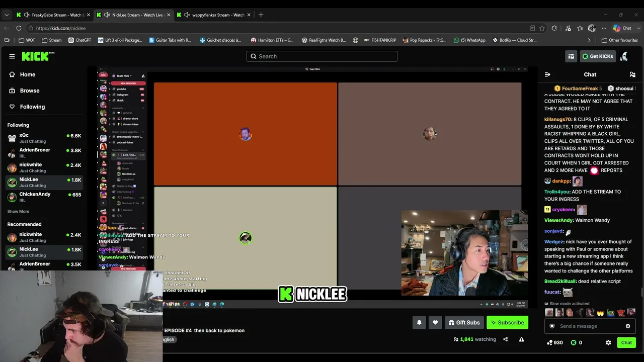Open Browse in the Kick sidebar

click(x=25, y=90)
